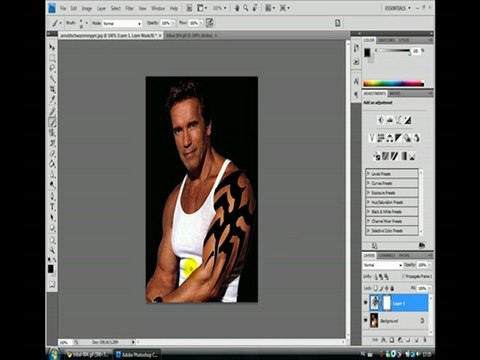This screenshot has height=360, width=480.
Task: Click the K slider in Color panel
Action: tap(395, 51)
